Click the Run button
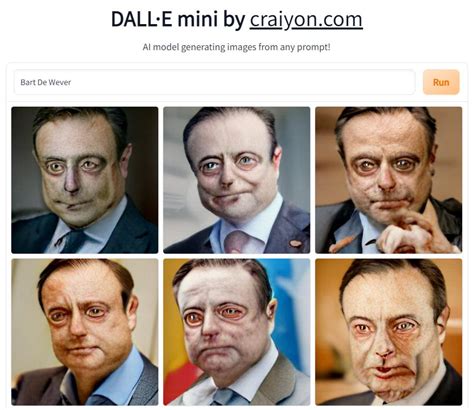Image resolution: width=474 pixels, height=410 pixels. tap(441, 82)
